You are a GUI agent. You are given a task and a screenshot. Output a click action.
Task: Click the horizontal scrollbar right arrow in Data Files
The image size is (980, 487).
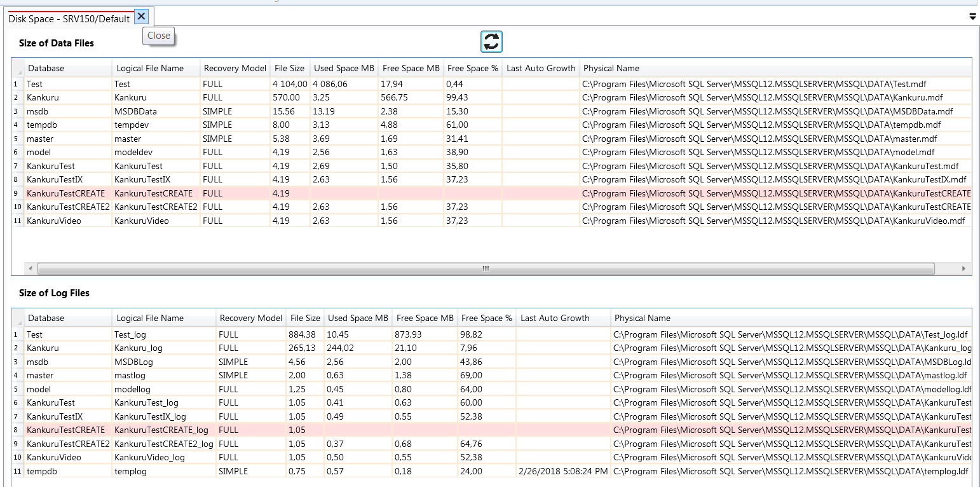point(964,268)
